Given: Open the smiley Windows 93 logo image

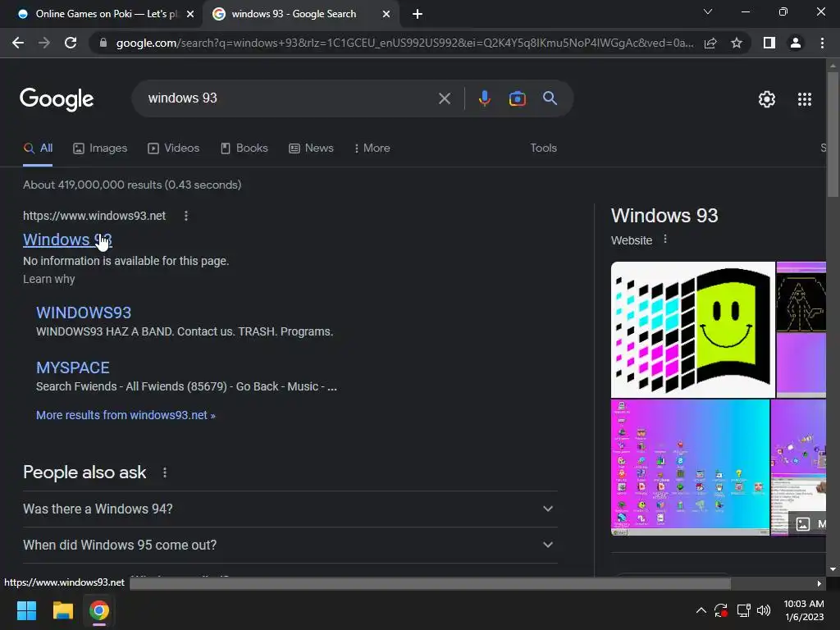Looking at the screenshot, I should point(692,330).
